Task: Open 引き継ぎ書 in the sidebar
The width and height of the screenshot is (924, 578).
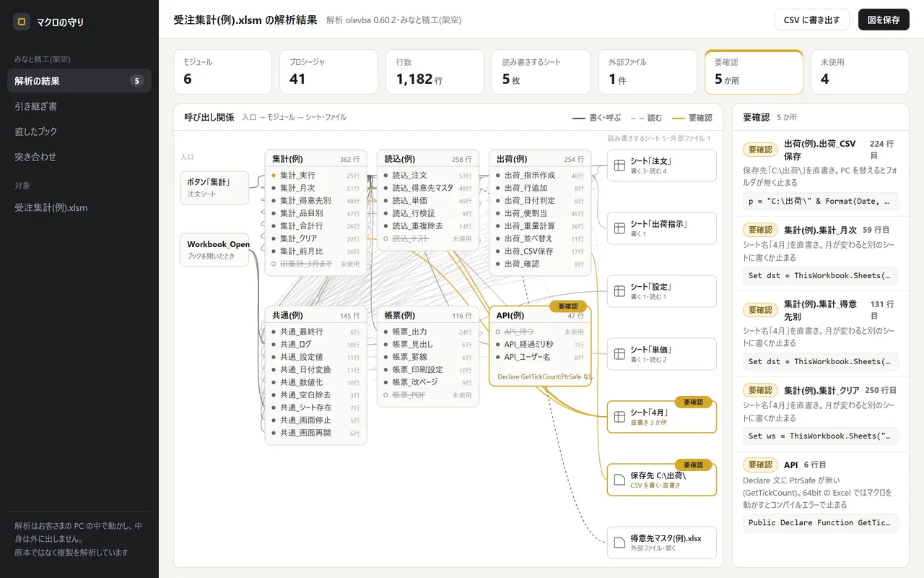Action: coord(79,106)
